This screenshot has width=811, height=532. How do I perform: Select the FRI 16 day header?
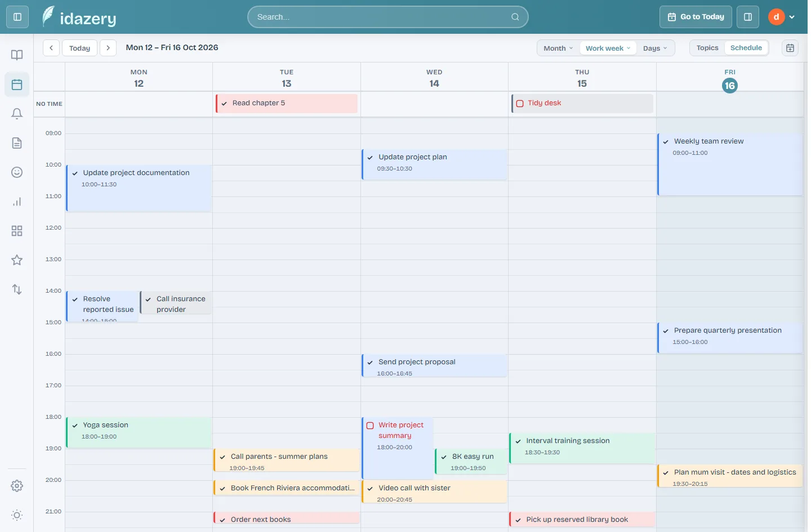[730, 78]
